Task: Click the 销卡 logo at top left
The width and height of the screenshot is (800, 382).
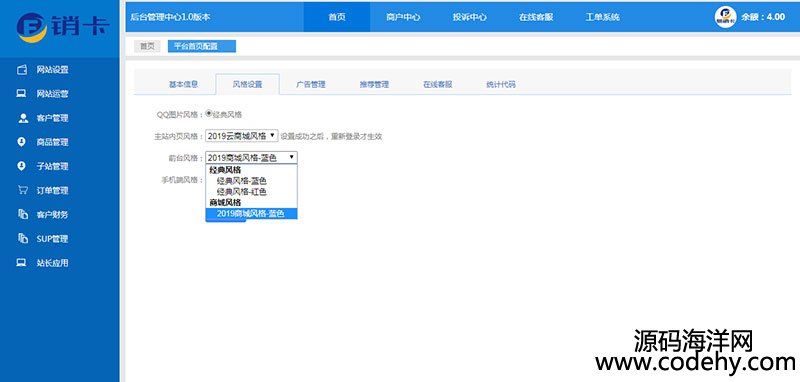Action: coord(62,27)
